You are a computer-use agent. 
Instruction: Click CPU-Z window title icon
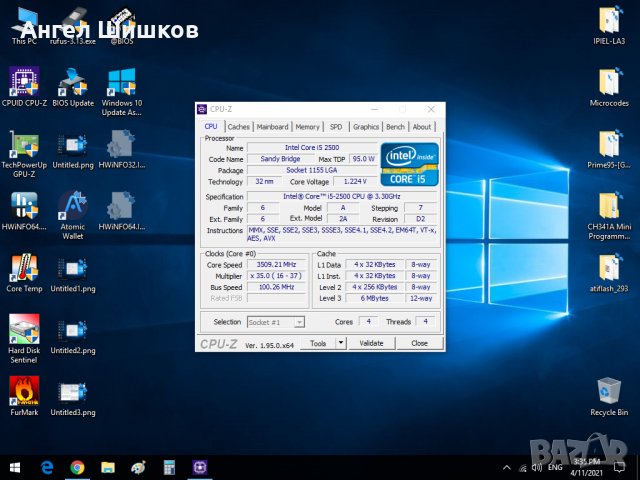coord(202,109)
